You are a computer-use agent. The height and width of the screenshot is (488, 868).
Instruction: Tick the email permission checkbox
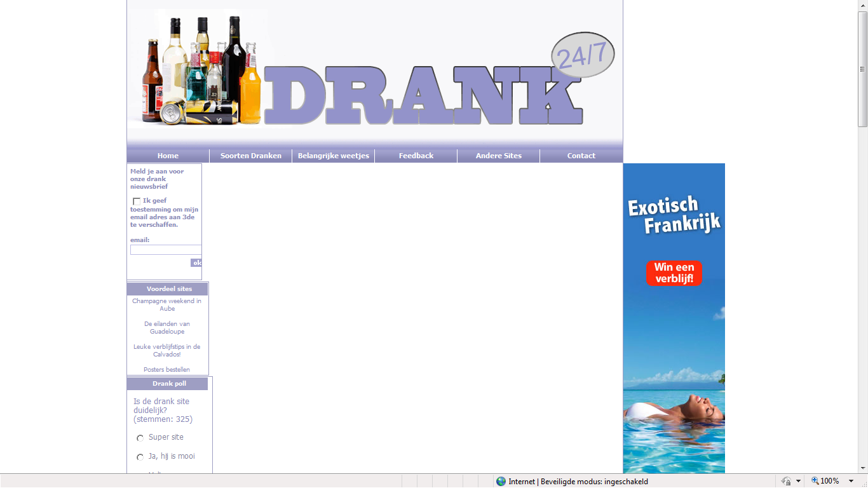coord(137,201)
